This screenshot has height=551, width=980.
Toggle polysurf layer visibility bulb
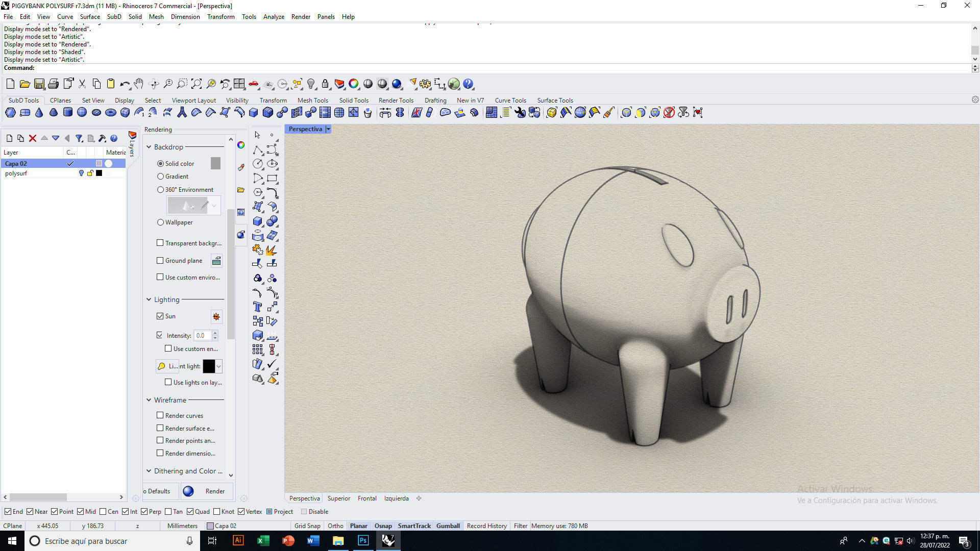(81, 173)
